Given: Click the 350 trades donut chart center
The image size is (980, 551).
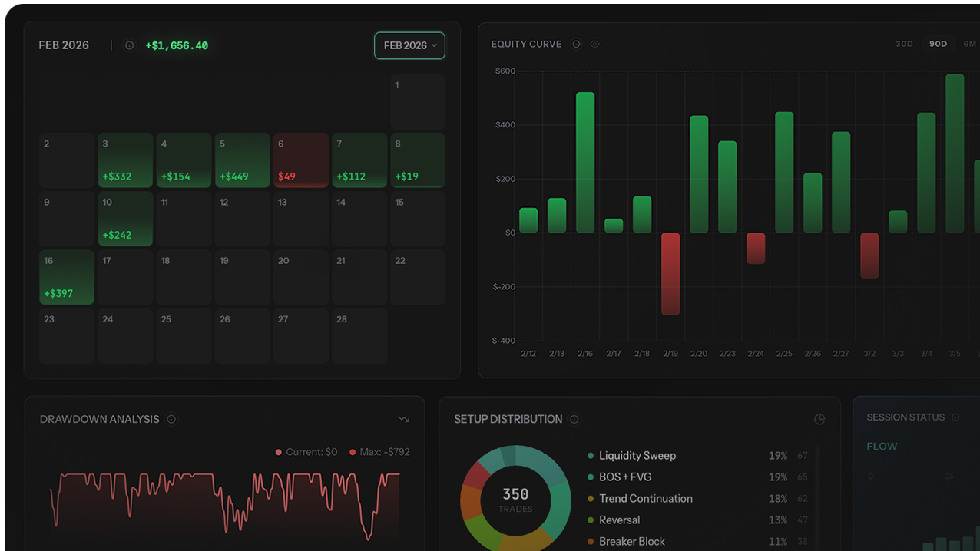Looking at the screenshot, I should pyautogui.click(x=515, y=499).
